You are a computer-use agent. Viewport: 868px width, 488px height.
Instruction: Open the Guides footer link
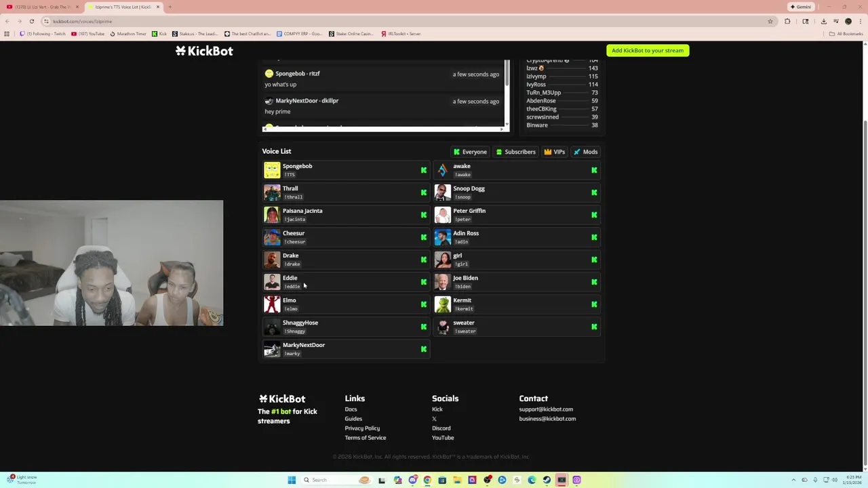353,419
